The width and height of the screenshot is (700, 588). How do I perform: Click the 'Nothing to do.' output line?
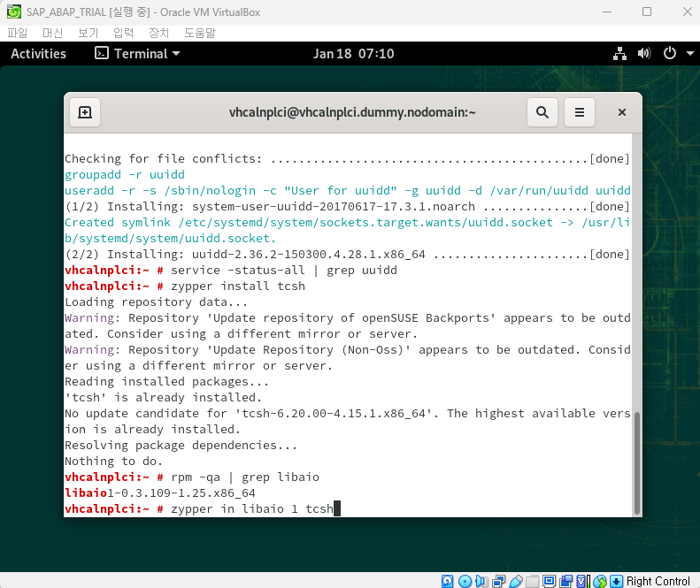(x=114, y=462)
